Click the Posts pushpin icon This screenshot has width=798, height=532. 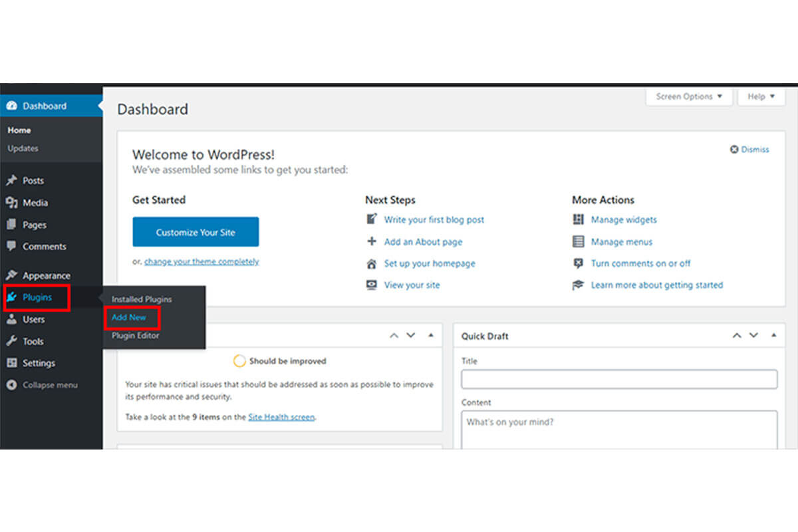pos(11,180)
